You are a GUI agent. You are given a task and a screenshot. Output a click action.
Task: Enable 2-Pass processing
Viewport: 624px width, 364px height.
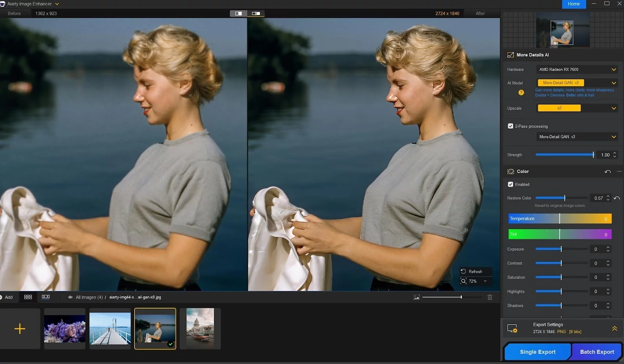(511, 126)
